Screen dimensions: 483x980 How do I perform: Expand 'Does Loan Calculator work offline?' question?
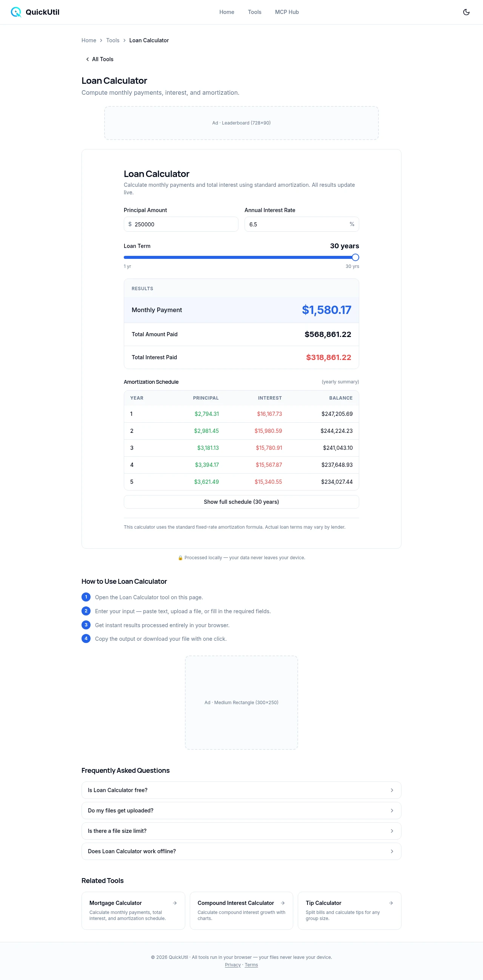[x=241, y=851]
